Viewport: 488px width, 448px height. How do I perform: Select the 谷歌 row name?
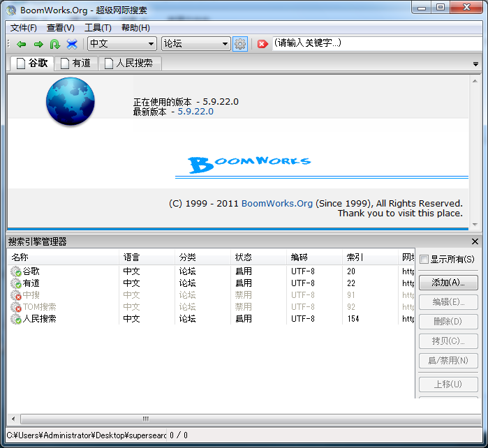31,271
